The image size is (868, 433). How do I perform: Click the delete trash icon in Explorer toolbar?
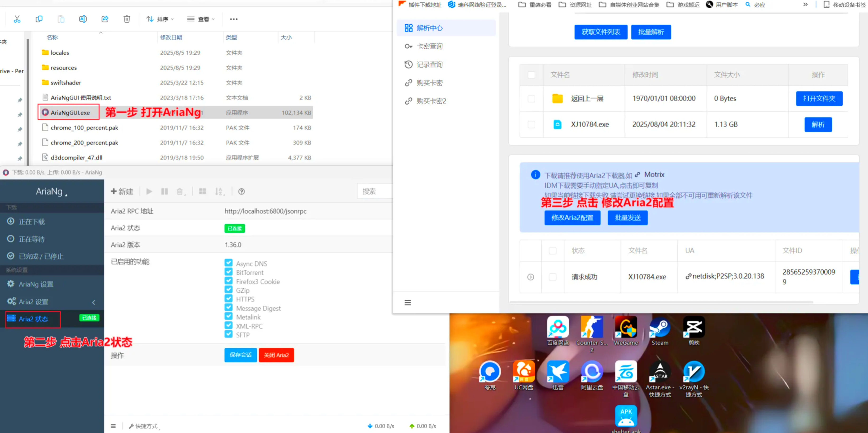[127, 19]
